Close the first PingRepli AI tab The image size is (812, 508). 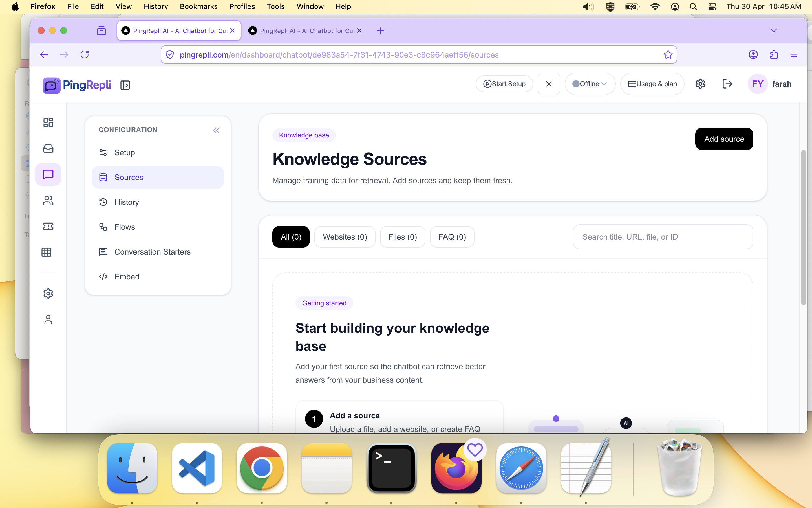pyautogui.click(x=232, y=30)
